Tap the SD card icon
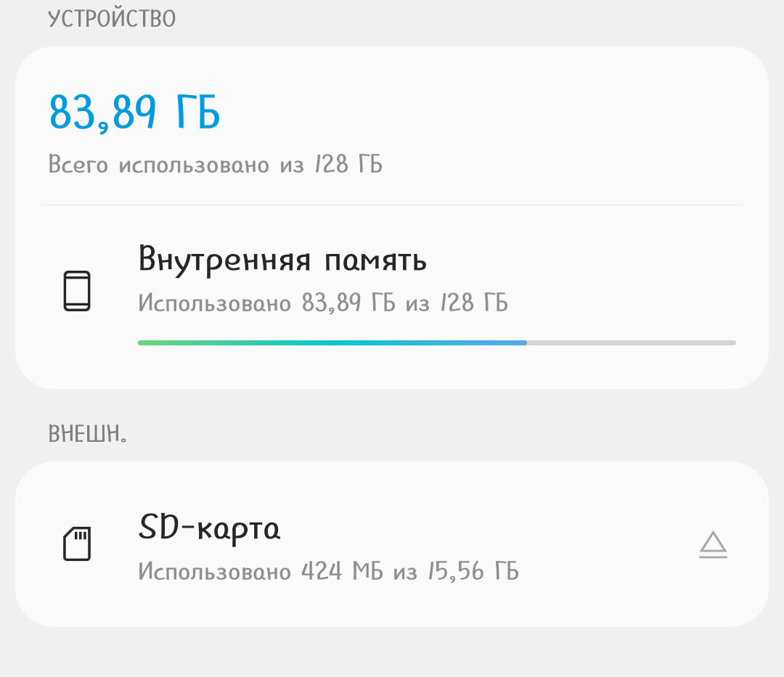The width and height of the screenshot is (784, 677). click(77, 543)
